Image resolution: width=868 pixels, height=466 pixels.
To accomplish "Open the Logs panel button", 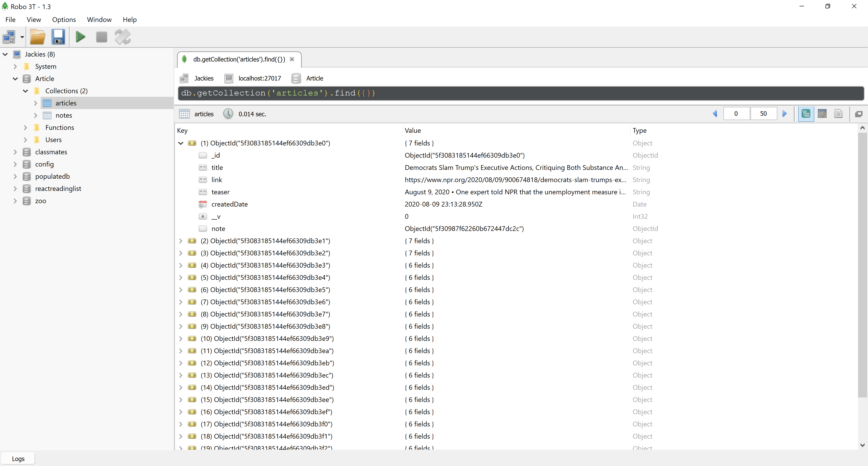I will [x=18, y=459].
